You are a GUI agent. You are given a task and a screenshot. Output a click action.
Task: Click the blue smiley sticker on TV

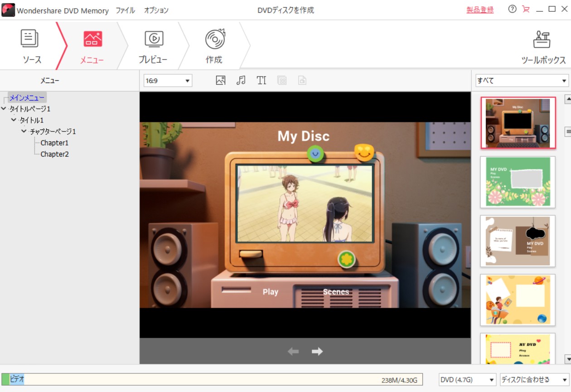[316, 154]
